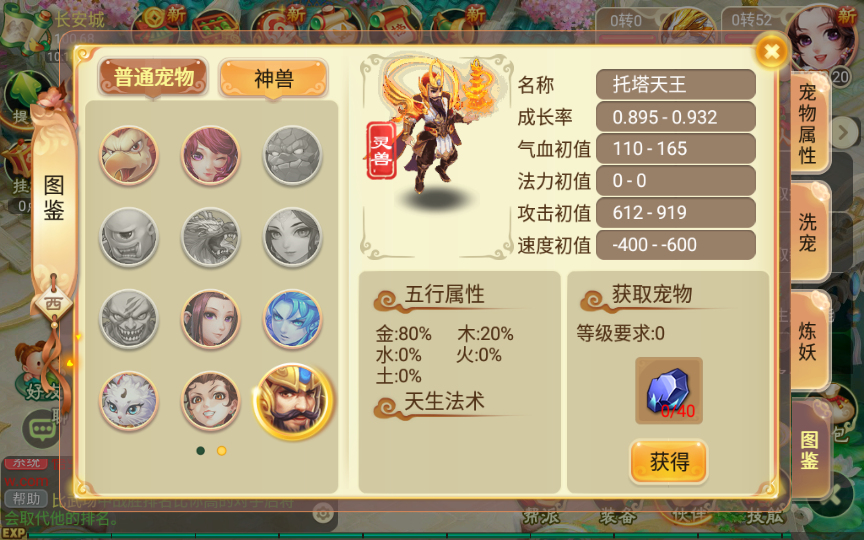
Task: Expand the right side arrow panel
Action: coord(843,132)
